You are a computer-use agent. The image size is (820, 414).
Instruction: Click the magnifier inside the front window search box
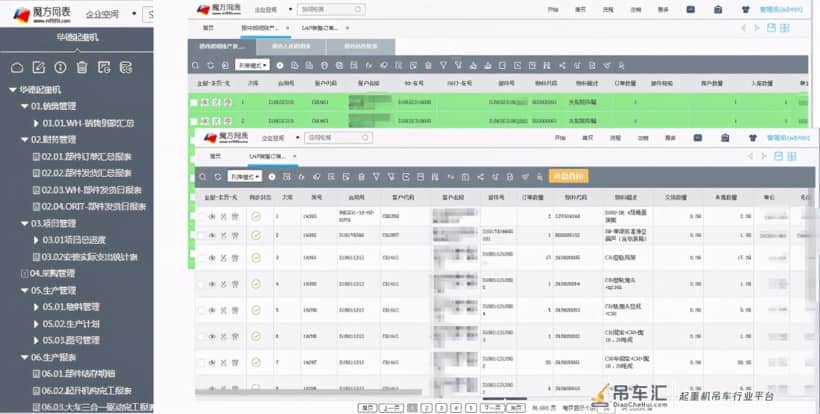click(x=365, y=138)
